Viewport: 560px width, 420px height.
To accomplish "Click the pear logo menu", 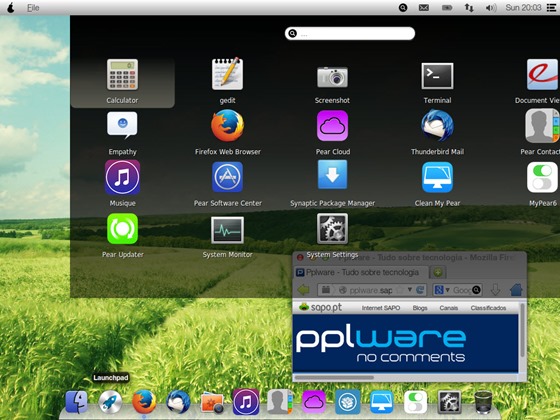I will coord(11,8).
